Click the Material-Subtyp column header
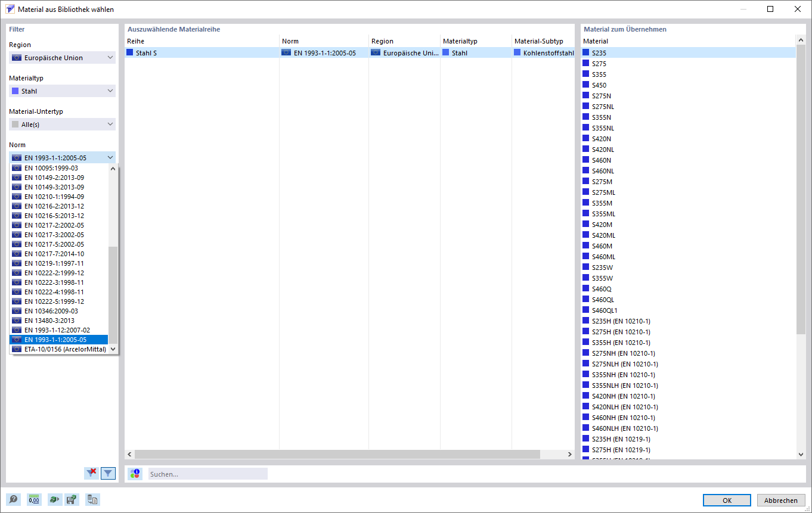The image size is (812, 513). pos(543,41)
